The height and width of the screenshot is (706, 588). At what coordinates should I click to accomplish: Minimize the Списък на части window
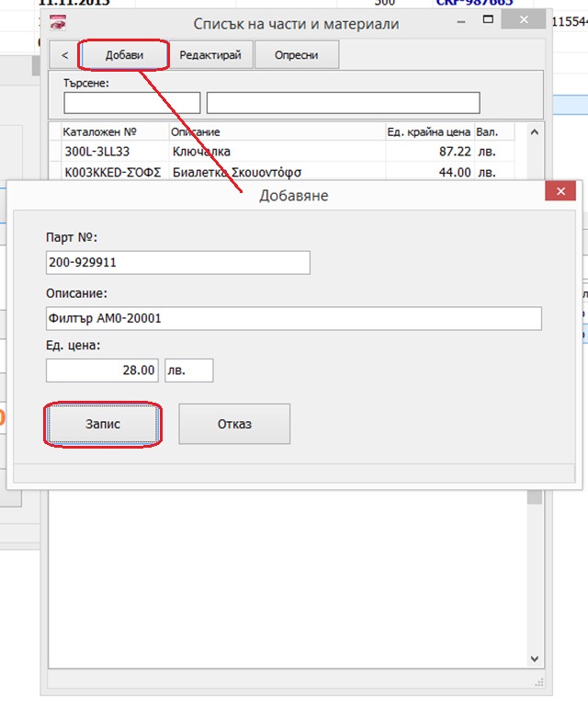tap(460, 21)
